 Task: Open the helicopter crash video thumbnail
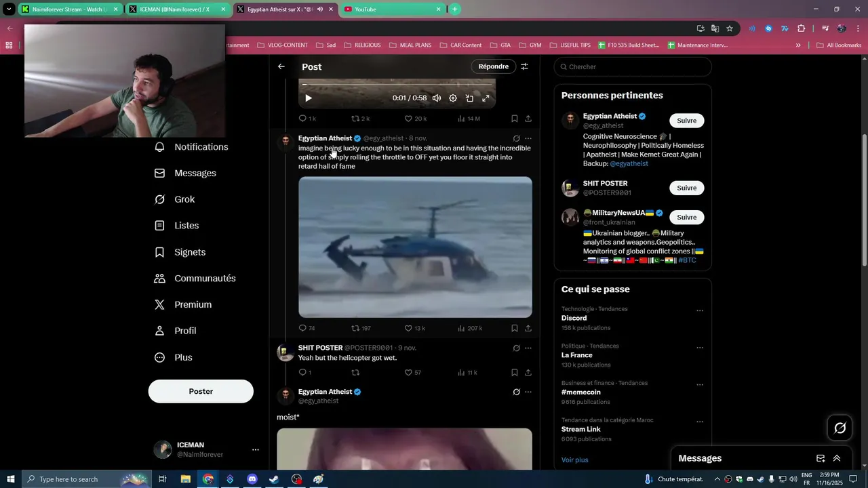tap(415, 247)
